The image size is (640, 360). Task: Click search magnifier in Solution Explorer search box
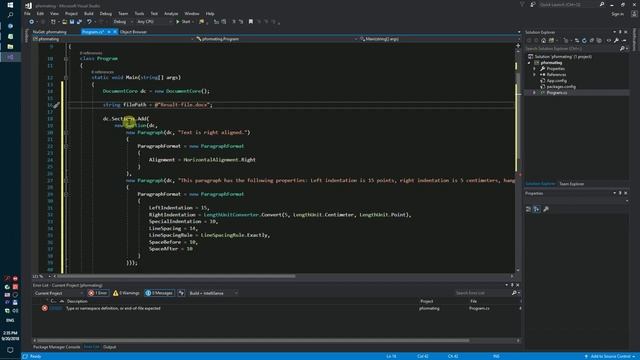[622, 49]
